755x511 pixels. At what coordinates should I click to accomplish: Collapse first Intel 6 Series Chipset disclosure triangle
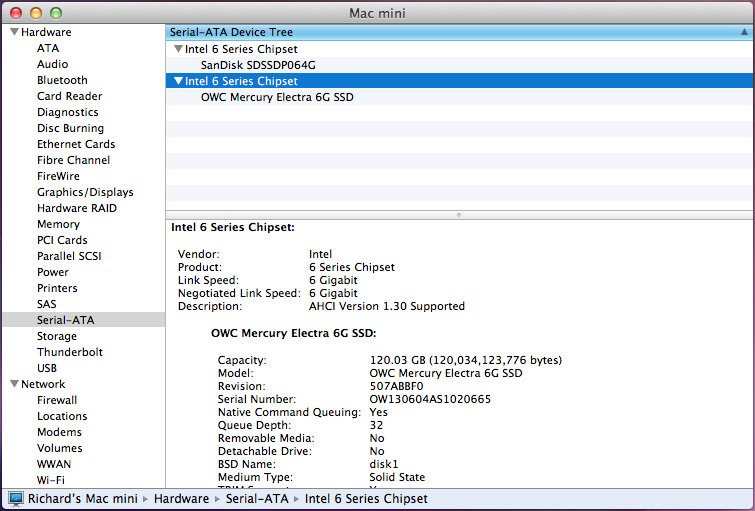pyautogui.click(x=179, y=49)
